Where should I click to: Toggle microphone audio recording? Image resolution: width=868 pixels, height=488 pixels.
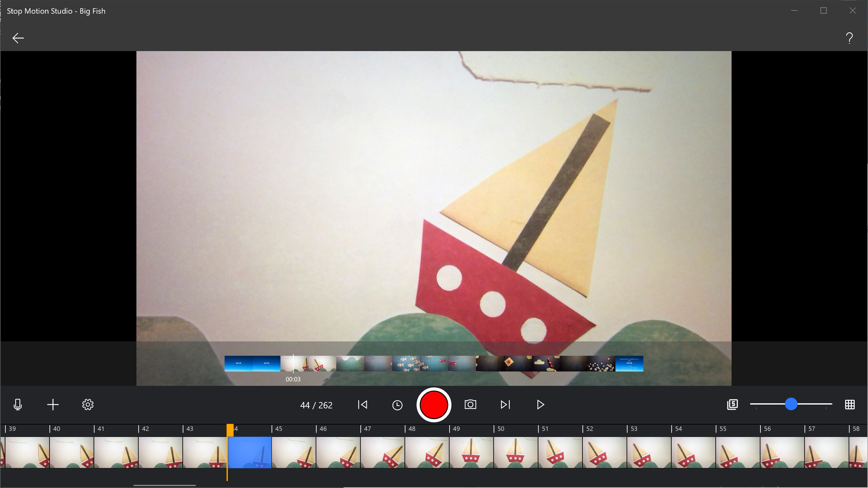click(x=17, y=405)
